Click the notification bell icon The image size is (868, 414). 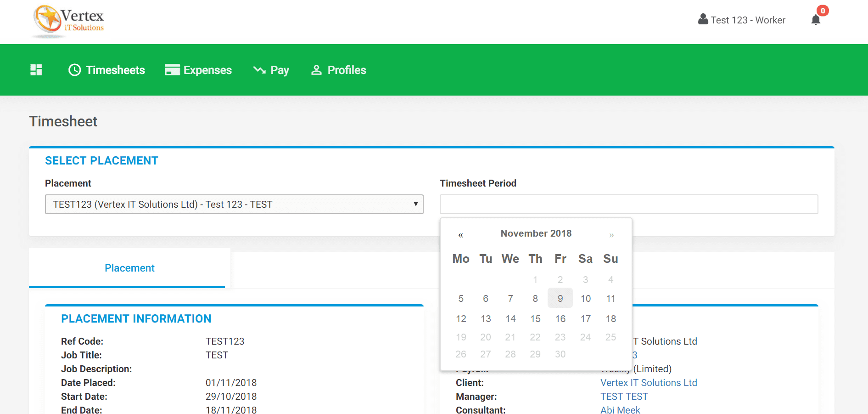click(816, 20)
